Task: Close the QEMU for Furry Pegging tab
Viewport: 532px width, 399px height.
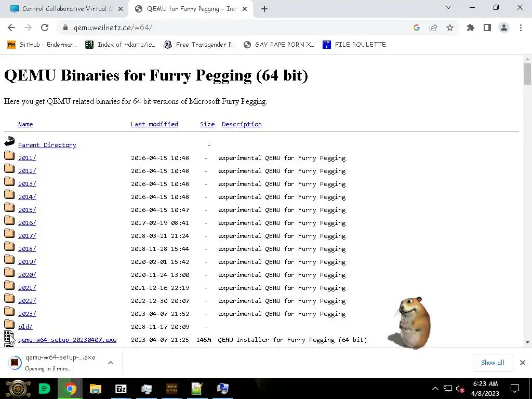Action: point(245,9)
